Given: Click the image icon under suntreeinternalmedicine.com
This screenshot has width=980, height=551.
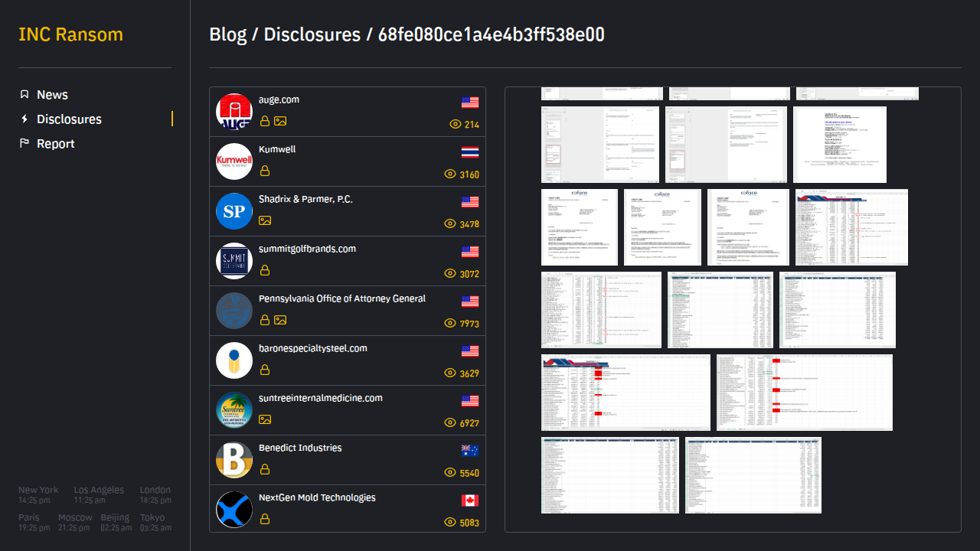Looking at the screenshot, I should click(265, 419).
